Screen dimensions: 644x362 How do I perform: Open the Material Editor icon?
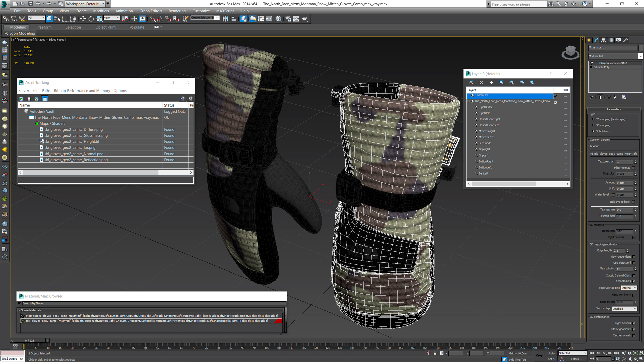[x=279, y=19]
